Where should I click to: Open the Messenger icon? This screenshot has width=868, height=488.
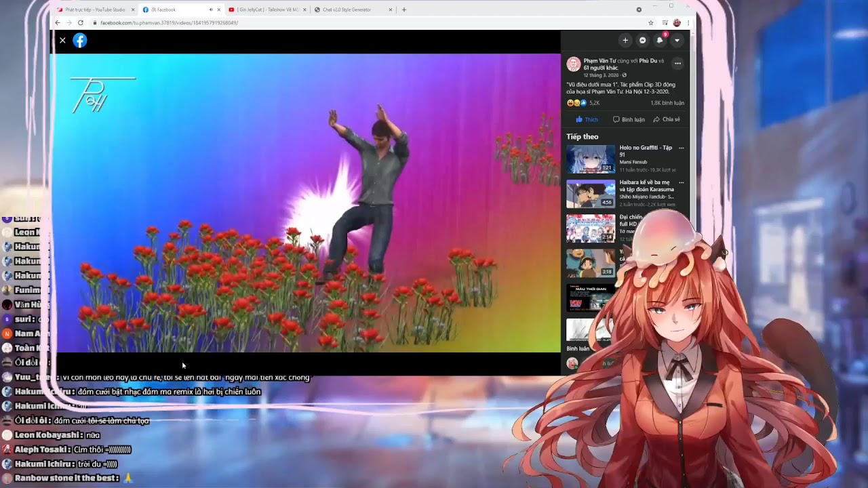[643, 41]
